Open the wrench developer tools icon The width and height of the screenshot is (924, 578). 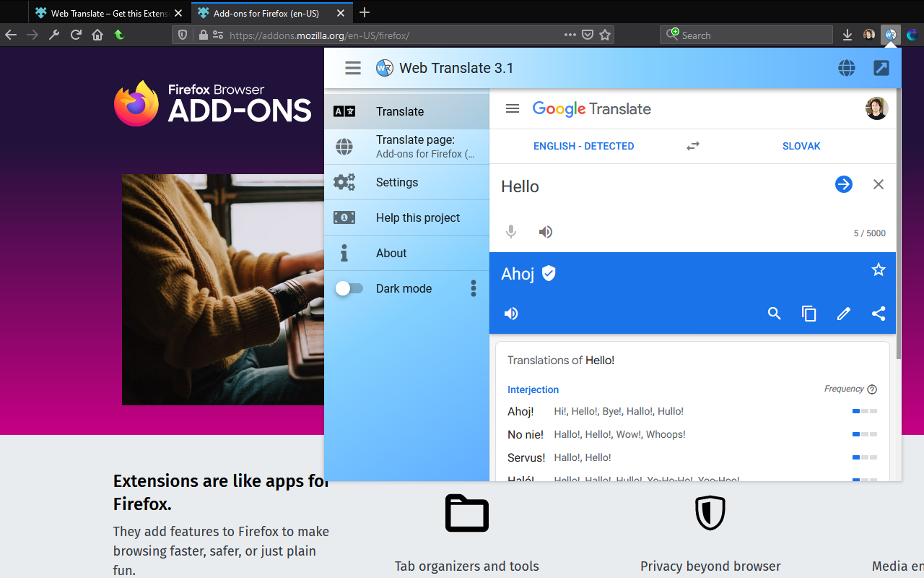[54, 35]
